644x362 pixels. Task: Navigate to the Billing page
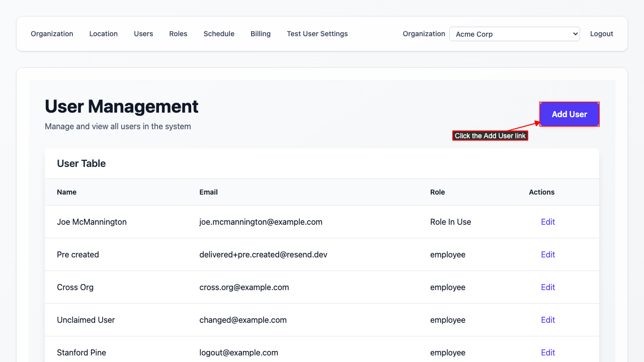pos(261,34)
